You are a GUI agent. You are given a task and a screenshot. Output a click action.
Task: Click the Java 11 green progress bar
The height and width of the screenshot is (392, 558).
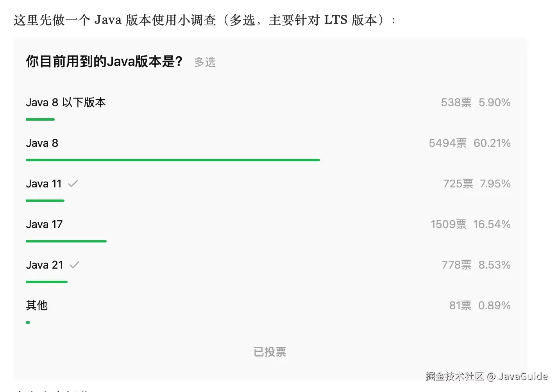click(x=45, y=201)
